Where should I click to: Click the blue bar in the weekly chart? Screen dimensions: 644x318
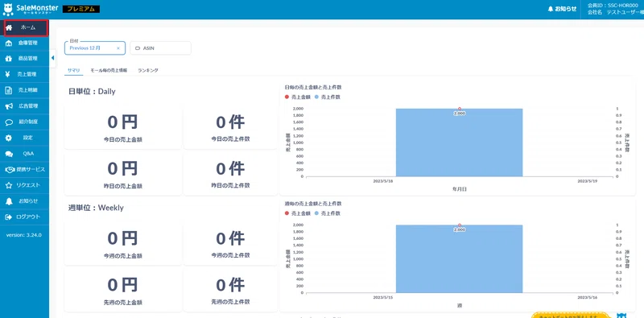[459, 260]
